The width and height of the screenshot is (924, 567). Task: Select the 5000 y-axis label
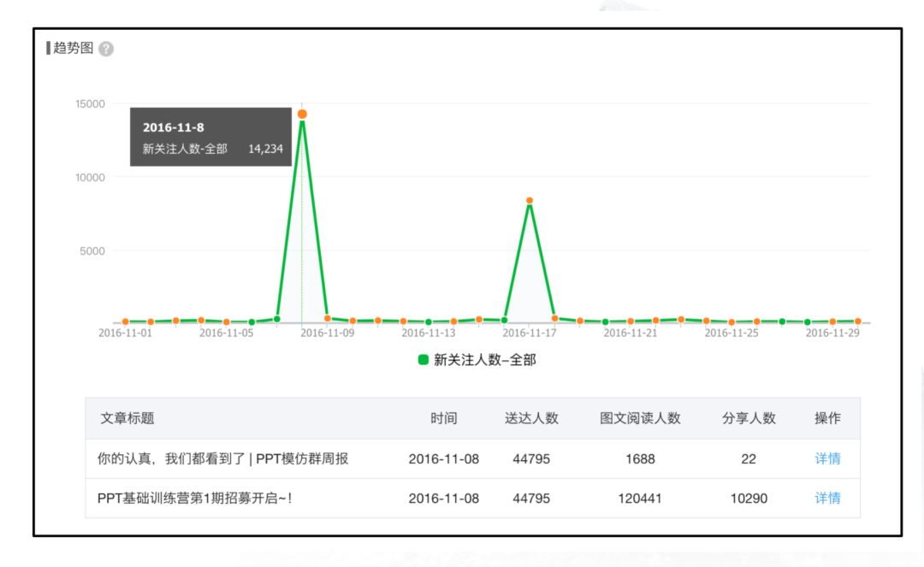tap(92, 251)
